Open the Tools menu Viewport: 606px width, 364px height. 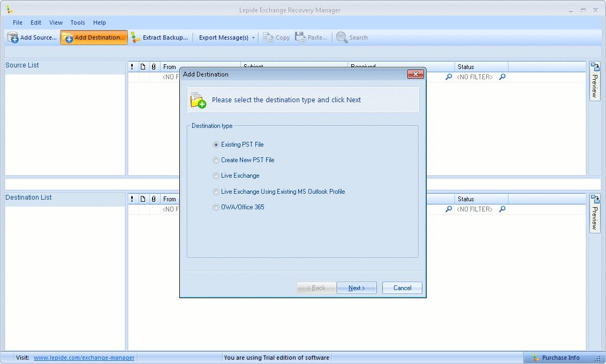point(78,22)
